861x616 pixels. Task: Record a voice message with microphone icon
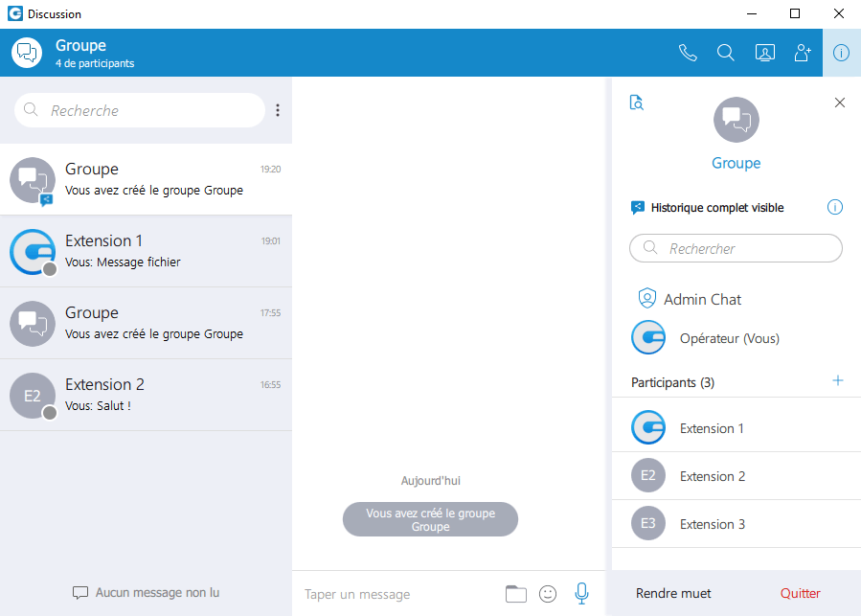[581, 593]
